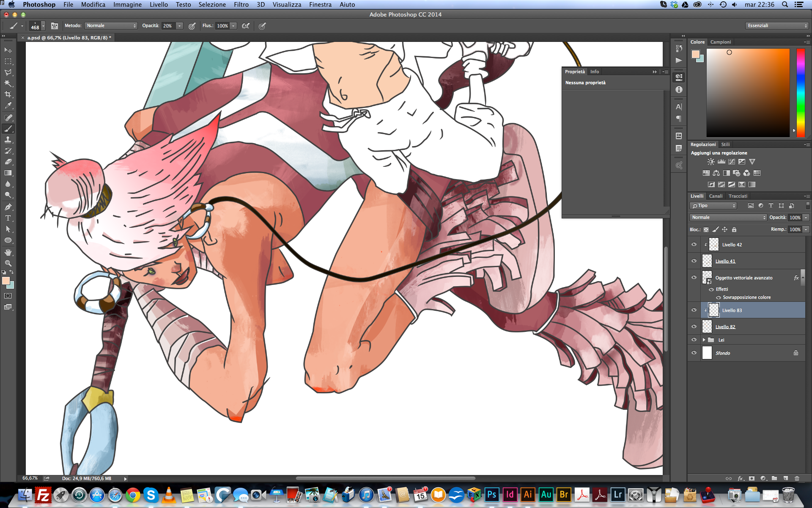The width and height of the screenshot is (812, 508).
Task: Select the Move tool
Action: [x=8, y=50]
